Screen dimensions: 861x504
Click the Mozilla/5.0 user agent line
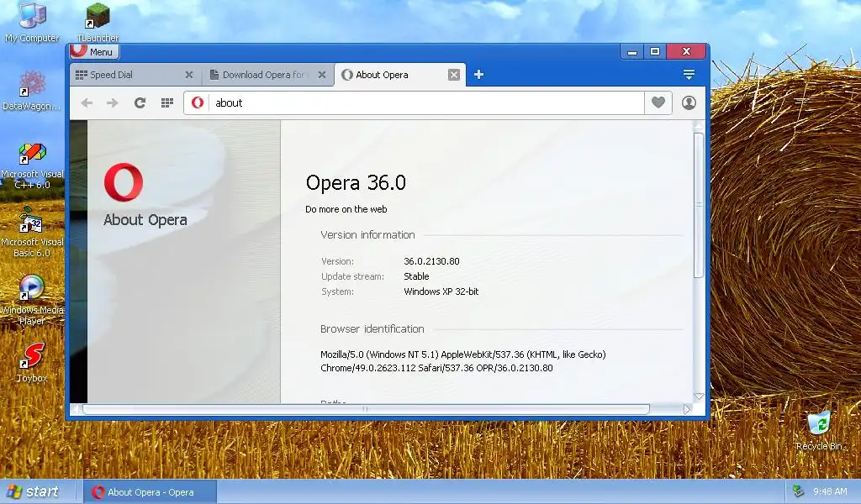[463, 354]
